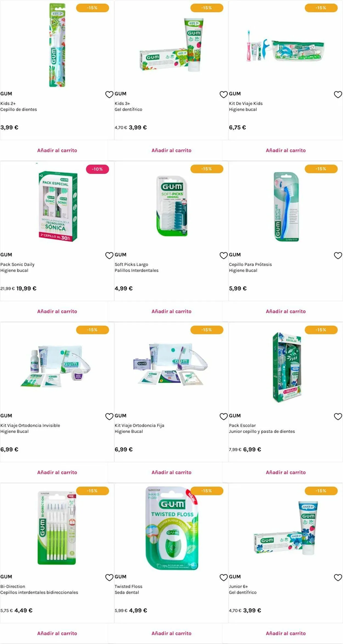This screenshot has width=343, height=644.
Task: View the Cepillo Para Prótesis denture brush image
Action: pos(286,207)
